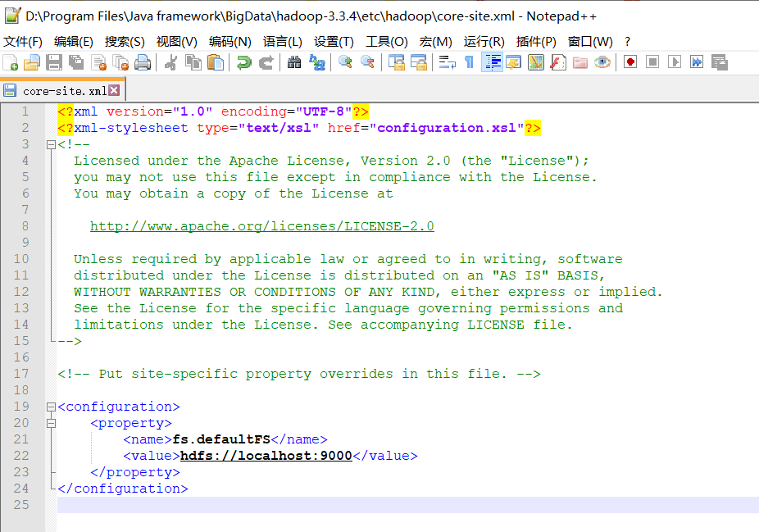Viewport: 759px width, 532px height.
Task: Toggle the file Monitoring eye icon
Action: pos(602,62)
